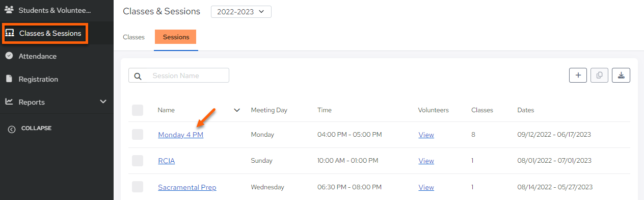The height and width of the screenshot is (200, 644).
Task: Click the Students & Volunteers people icon
Action: 9,10
